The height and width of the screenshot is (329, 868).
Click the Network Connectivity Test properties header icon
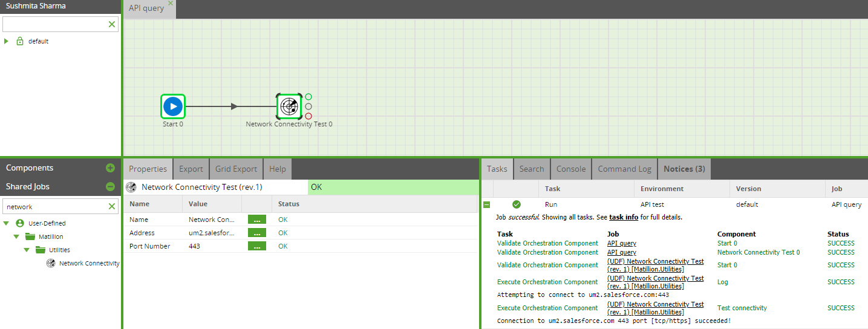131,187
